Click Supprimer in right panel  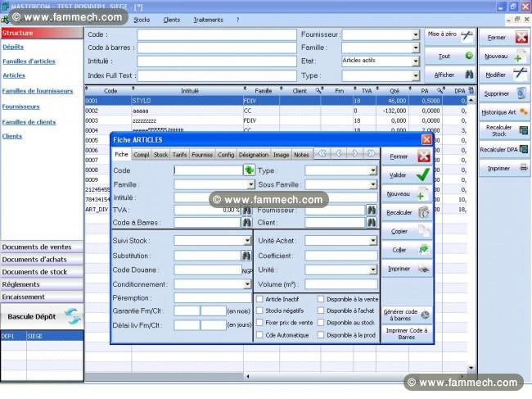coord(504,93)
